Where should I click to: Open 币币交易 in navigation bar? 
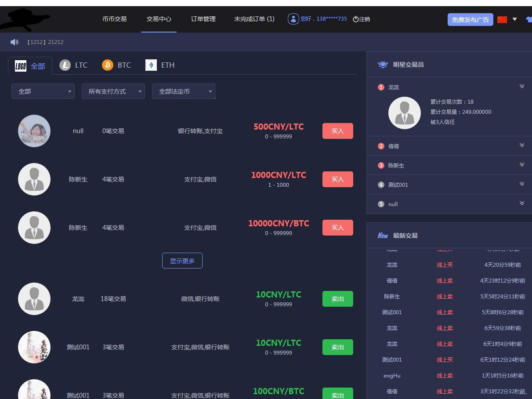click(115, 19)
